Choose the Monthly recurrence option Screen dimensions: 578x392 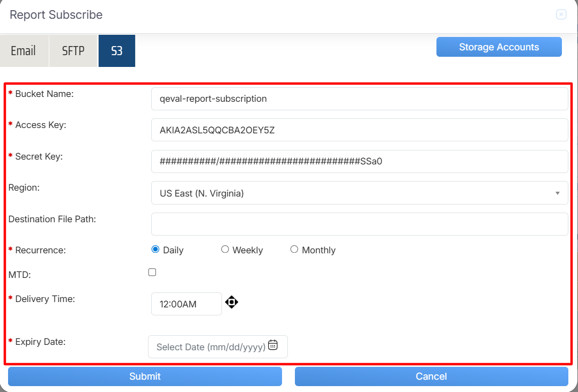pyautogui.click(x=294, y=250)
